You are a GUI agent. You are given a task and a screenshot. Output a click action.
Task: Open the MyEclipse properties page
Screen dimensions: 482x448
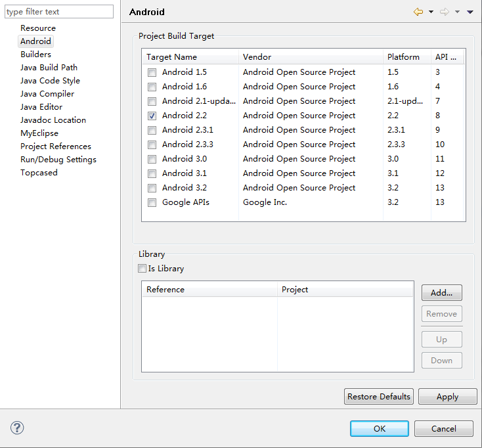pyautogui.click(x=39, y=133)
